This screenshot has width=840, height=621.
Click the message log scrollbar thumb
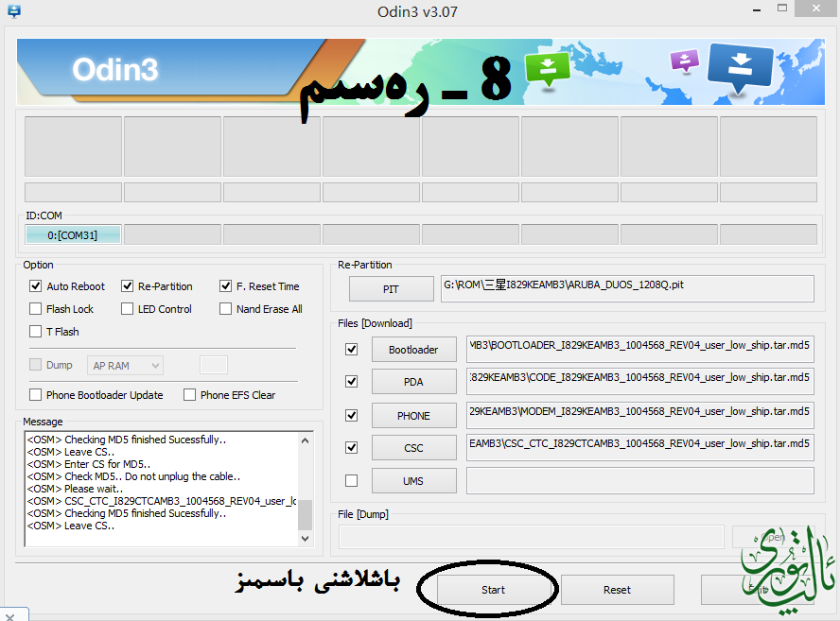pos(305,514)
